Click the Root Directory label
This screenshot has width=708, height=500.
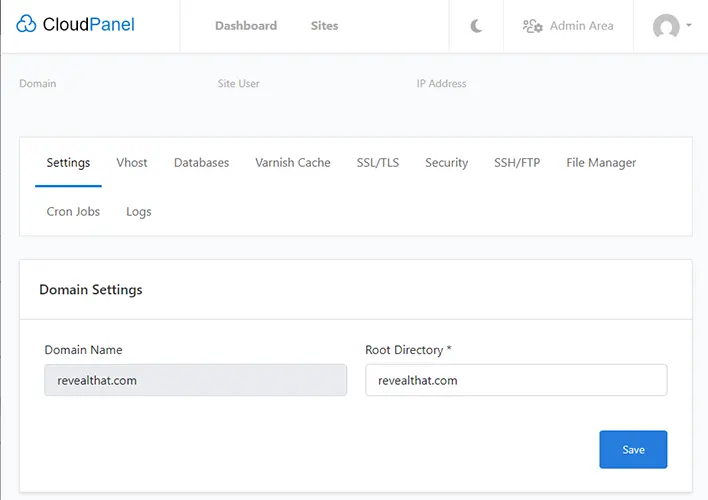(x=408, y=350)
